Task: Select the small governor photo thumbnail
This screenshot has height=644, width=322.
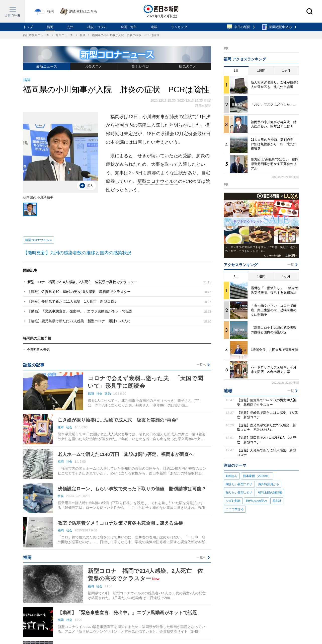Action: 30,209
